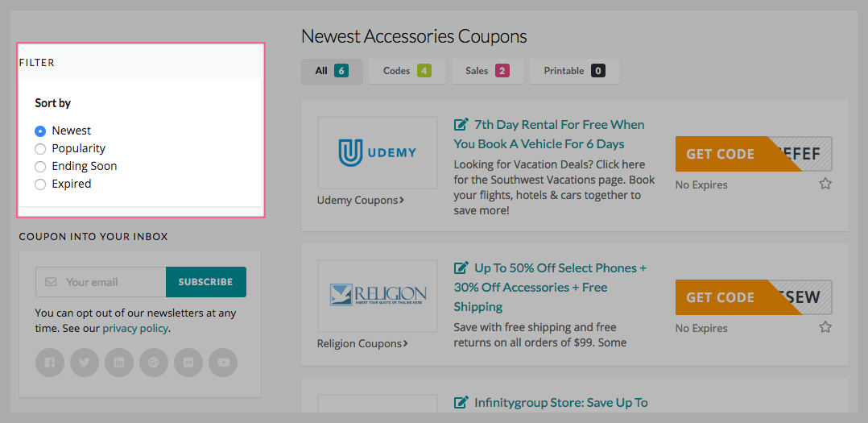Click the LinkedIn social icon
The width and height of the screenshot is (868, 423).
tap(119, 363)
